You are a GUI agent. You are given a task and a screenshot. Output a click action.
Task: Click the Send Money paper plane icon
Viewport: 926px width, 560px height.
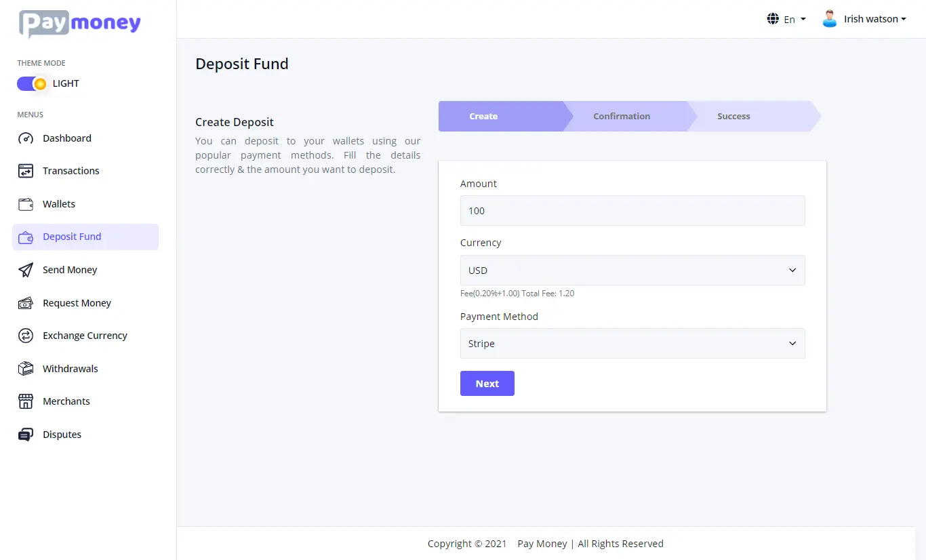[x=26, y=270]
